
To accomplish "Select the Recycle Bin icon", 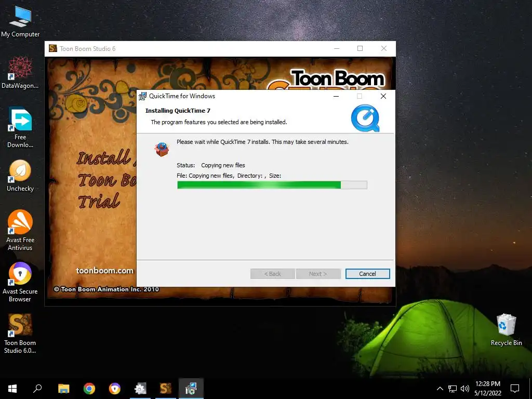I will click(506, 330).
